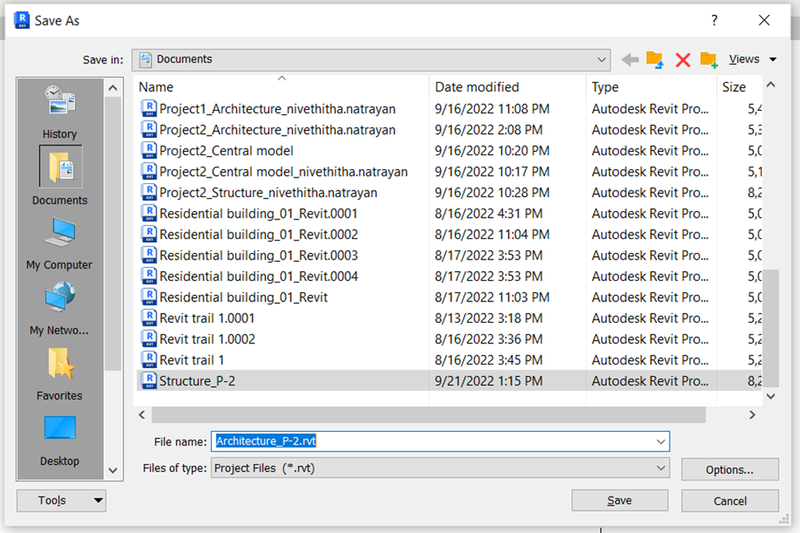This screenshot has width=800, height=533.
Task: Select Project2_Architecture_nivethitha.natrayan file
Action: (x=277, y=130)
